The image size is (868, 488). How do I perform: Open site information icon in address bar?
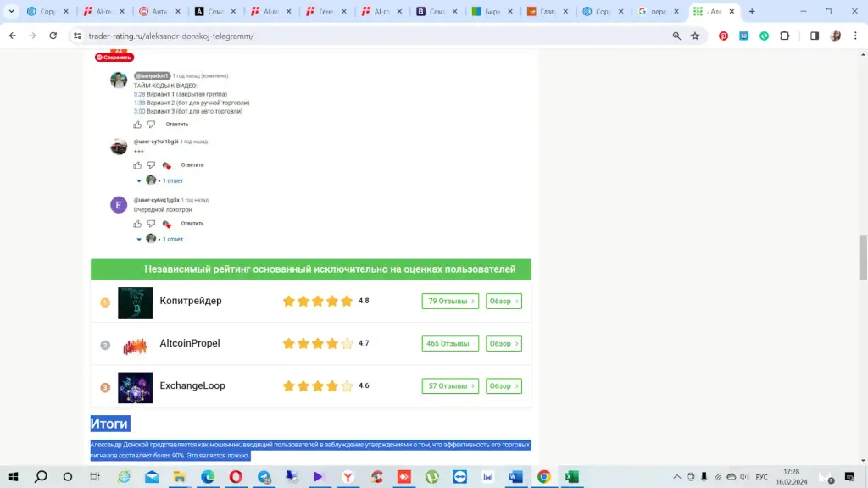point(77,36)
